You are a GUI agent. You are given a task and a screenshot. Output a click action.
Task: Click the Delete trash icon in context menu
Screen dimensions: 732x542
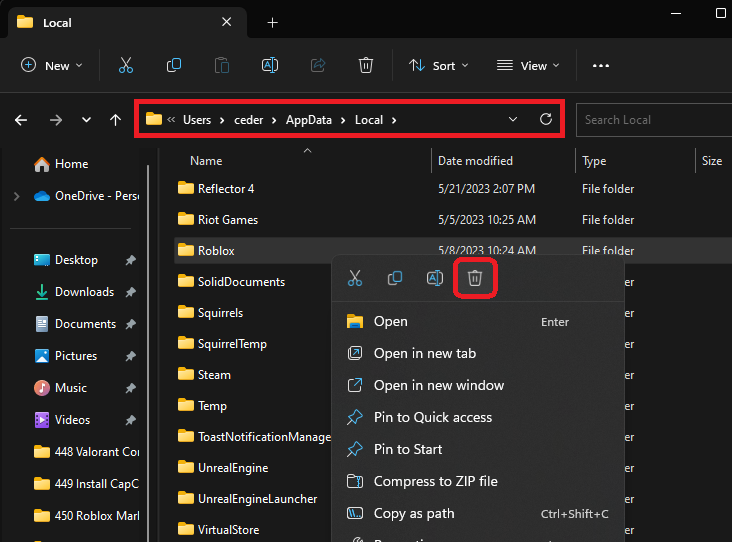click(x=475, y=278)
